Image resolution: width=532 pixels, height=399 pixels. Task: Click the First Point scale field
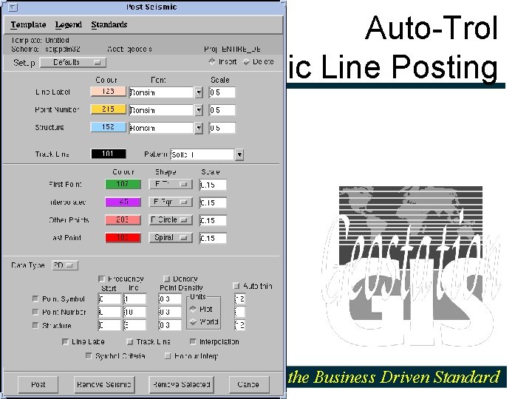[x=213, y=185]
